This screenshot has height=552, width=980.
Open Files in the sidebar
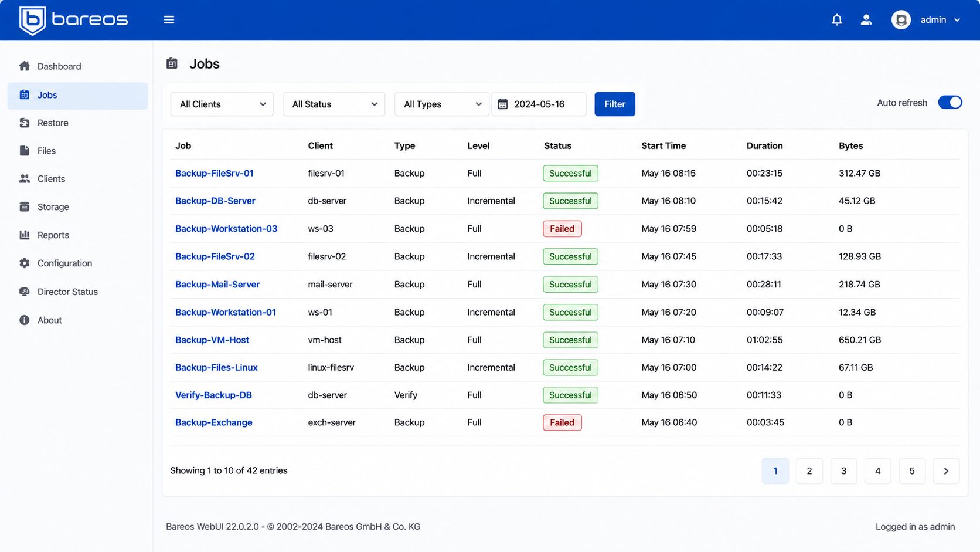tap(77, 151)
